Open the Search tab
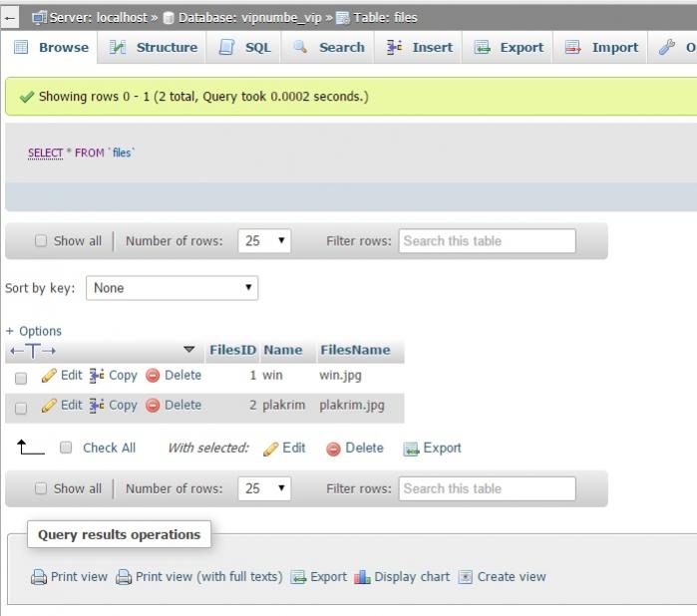Screen dimensions: 697x616 tap(329, 47)
